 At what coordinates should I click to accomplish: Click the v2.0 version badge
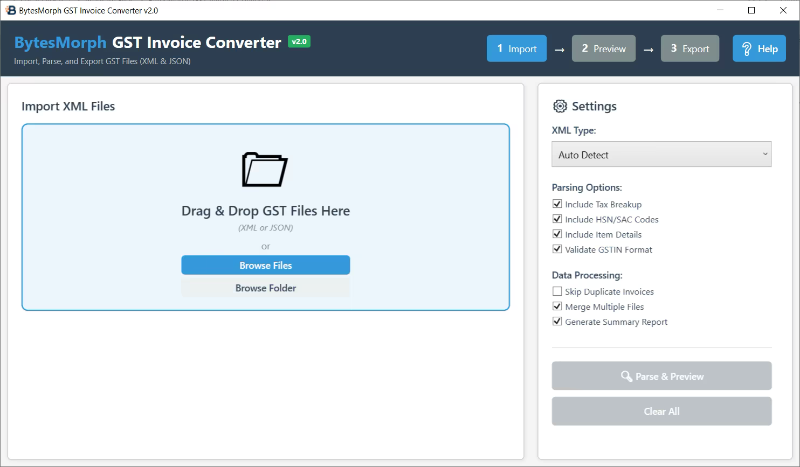299,42
